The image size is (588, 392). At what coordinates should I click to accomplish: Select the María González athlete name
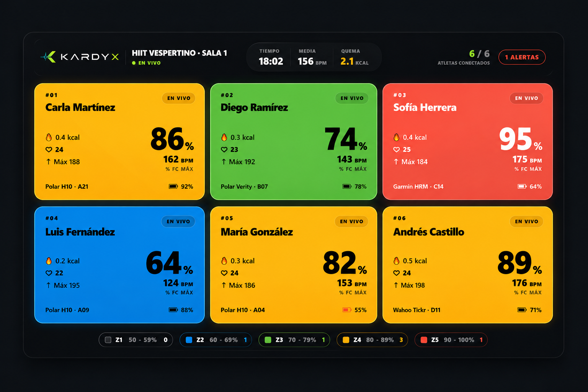pyautogui.click(x=257, y=232)
